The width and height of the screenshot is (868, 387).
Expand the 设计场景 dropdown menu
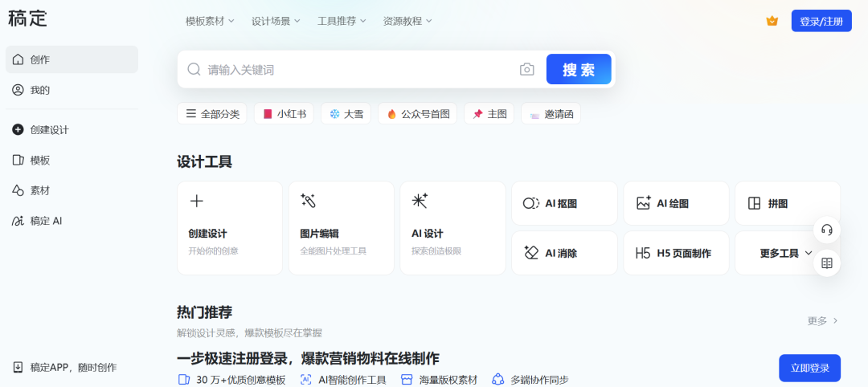point(276,21)
